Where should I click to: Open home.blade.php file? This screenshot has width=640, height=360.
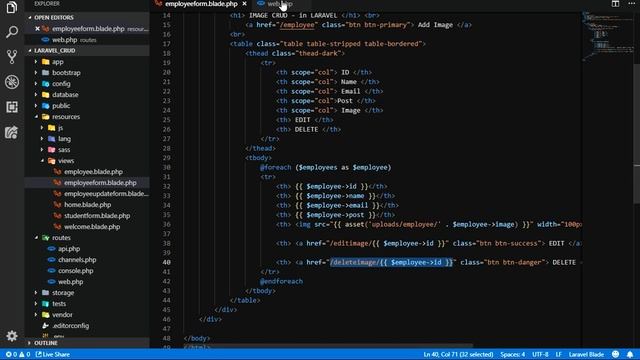click(x=87, y=205)
